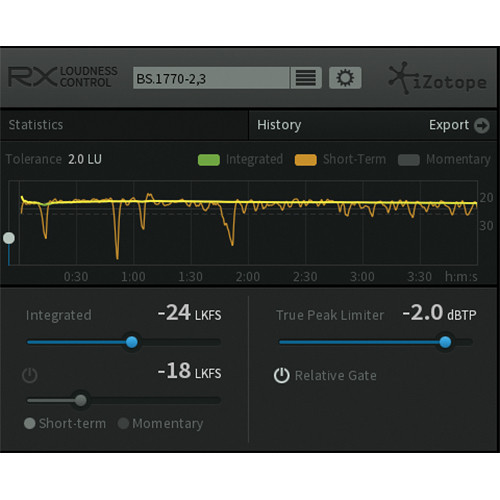Click the RX Loudness Control logo
The image size is (500, 500).
(x=63, y=77)
